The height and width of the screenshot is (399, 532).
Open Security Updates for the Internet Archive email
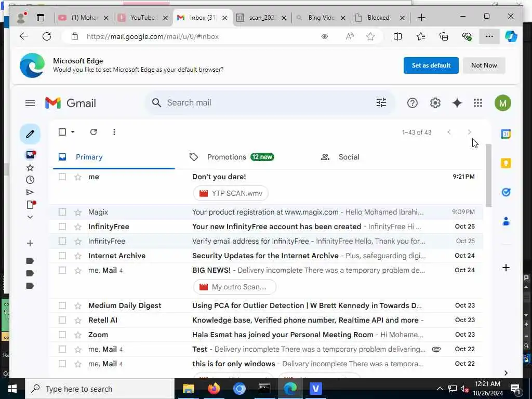click(x=265, y=256)
